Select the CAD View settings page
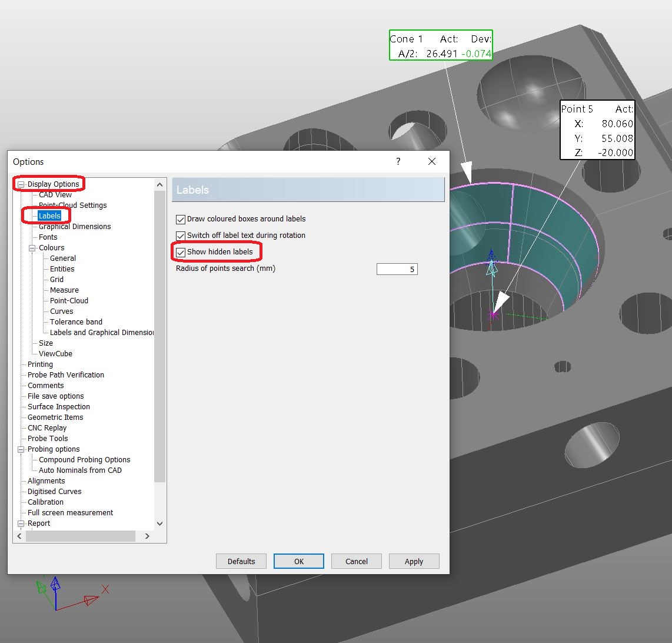The height and width of the screenshot is (643, 672). [x=55, y=194]
